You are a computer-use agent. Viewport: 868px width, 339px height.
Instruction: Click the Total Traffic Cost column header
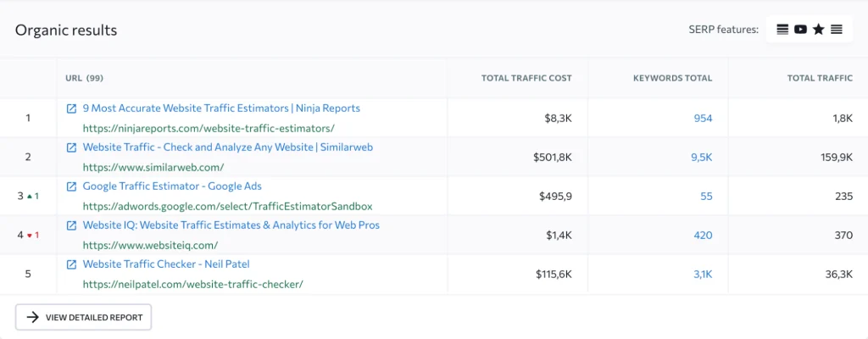click(x=526, y=78)
